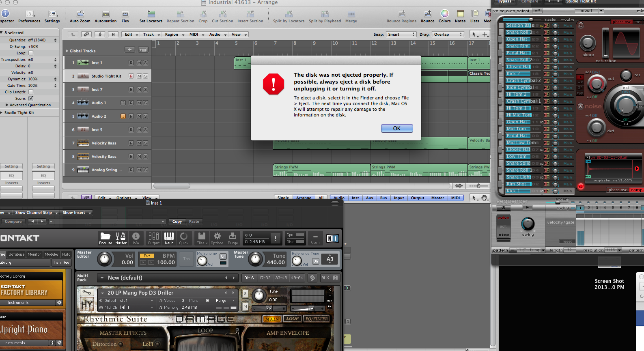Click the link icon in Arrange toolbar
The image size is (644, 351).
(x=86, y=34)
